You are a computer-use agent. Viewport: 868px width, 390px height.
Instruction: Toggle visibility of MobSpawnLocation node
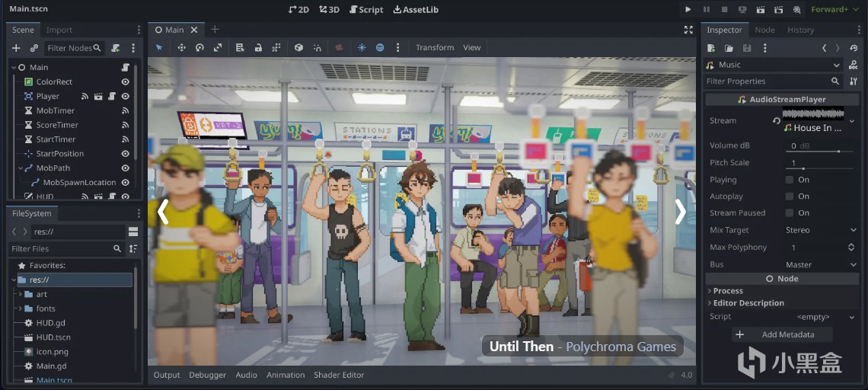126,182
